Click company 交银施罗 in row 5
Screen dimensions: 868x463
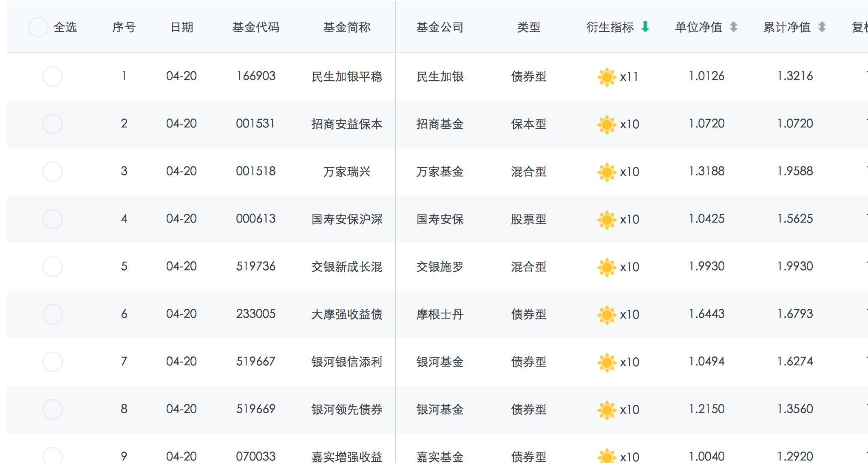point(440,267)
